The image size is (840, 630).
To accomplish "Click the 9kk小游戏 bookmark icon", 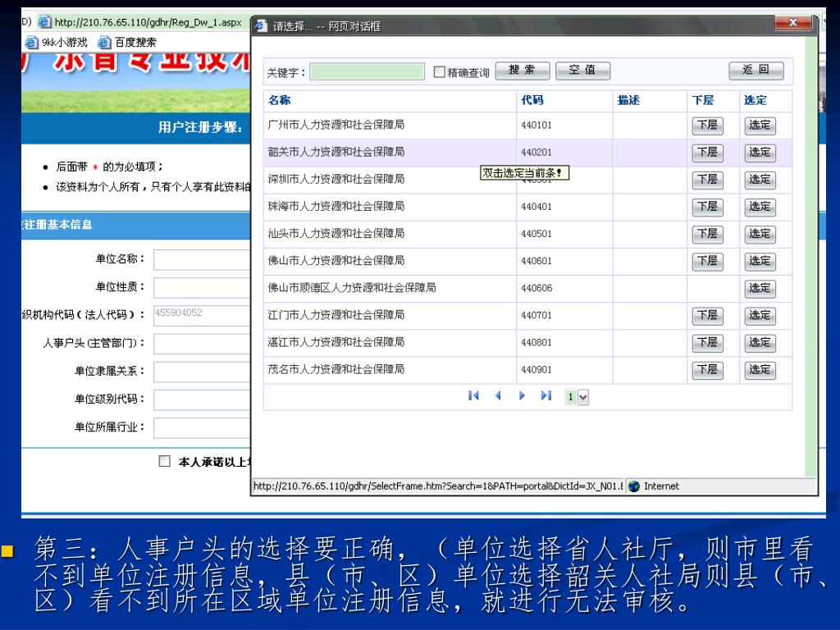I will coord(31,43).
